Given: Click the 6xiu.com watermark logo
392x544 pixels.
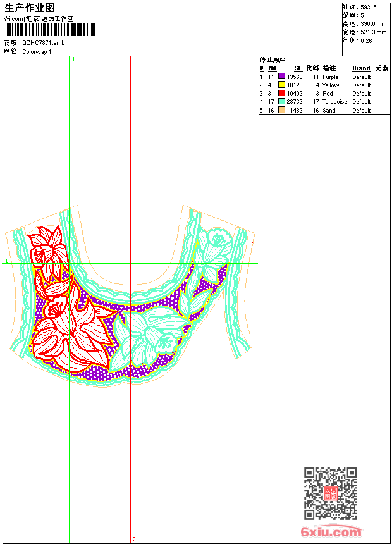Looking at the screenshot, I should tap(331, 531).
